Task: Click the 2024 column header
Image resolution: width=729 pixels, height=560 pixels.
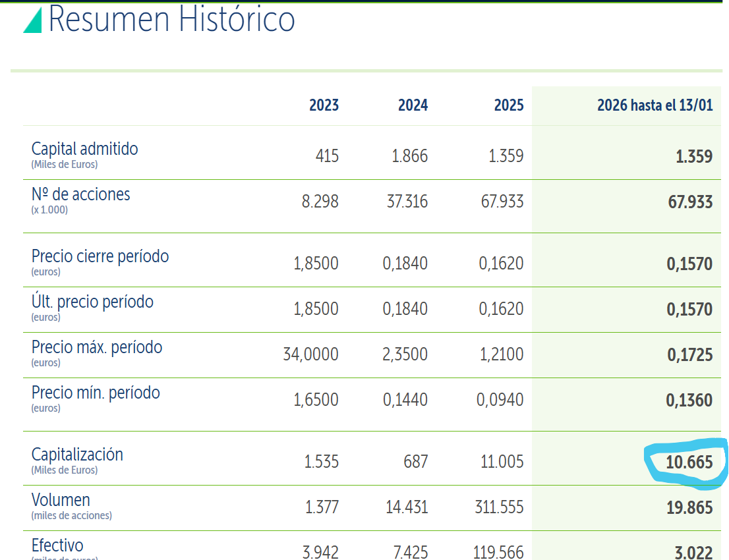Action: [413, 105]
